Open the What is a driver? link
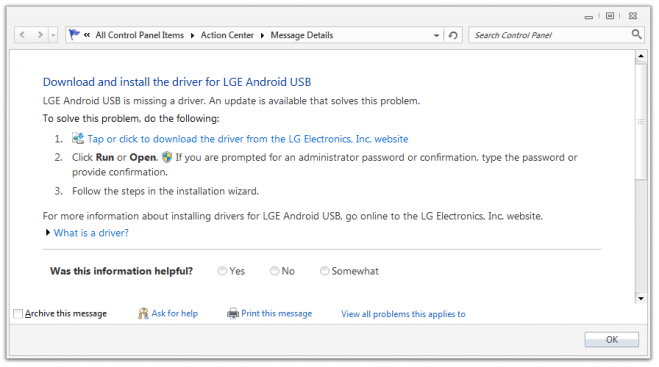Image resolution: width=659 pixels, height=367 pixels. [91, 233]
